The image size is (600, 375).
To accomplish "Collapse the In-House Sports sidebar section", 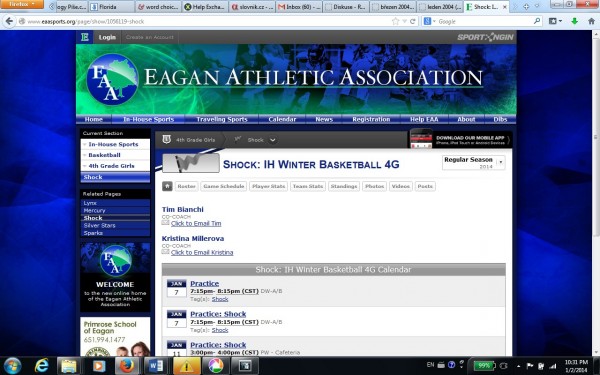I will click(x=85, y=144).
